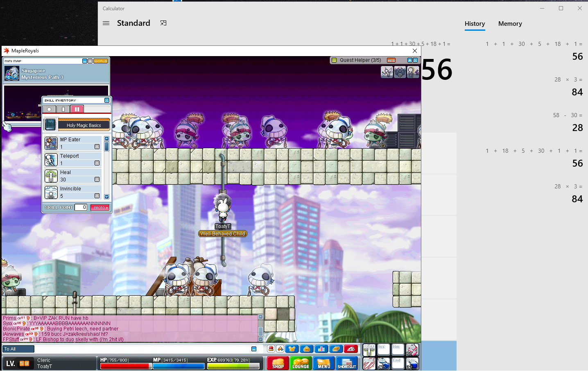Viewport: 588px width, 371px height.
Task: Switch to the Memory tab
Action: (510, 24)
